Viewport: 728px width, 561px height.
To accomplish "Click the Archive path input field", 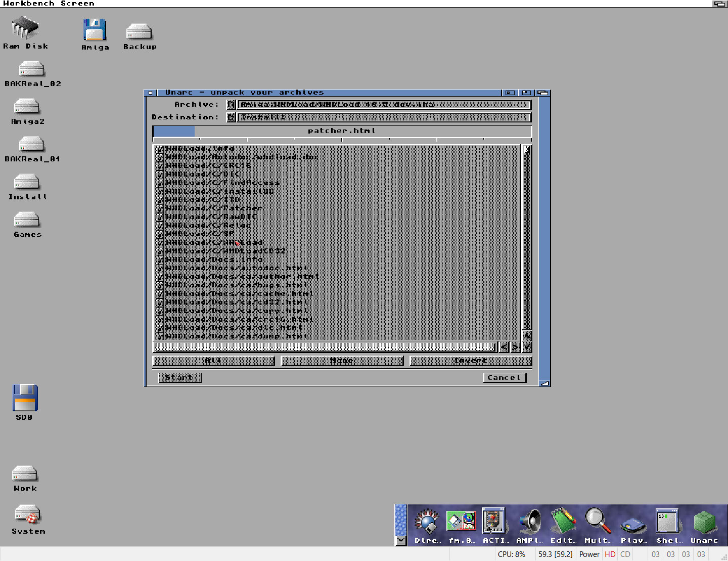I will pyautogui.click(x=384, y=105).
